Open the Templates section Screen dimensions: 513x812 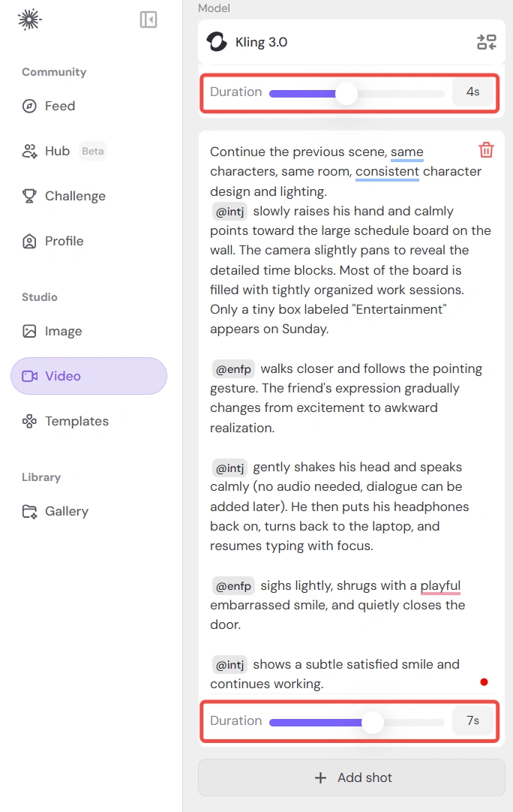point(76,421)
